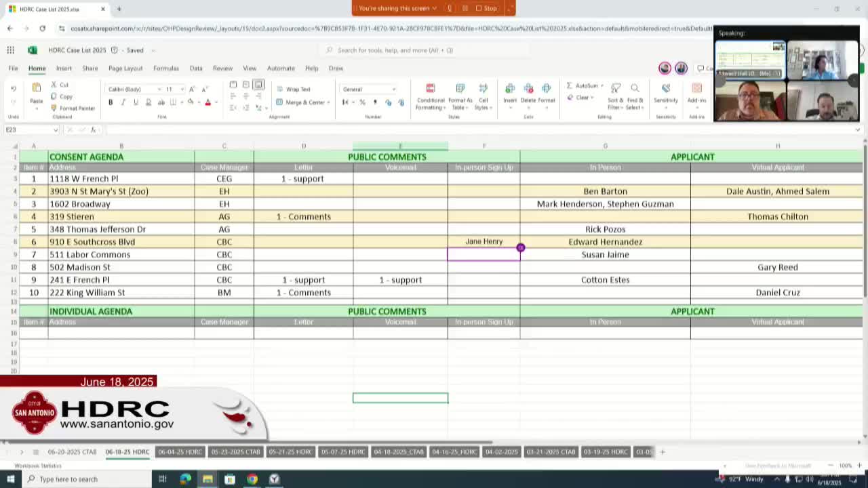868x488 pixels.
Task: Open File Explorer from the taskbar
Action: [208, 479]
